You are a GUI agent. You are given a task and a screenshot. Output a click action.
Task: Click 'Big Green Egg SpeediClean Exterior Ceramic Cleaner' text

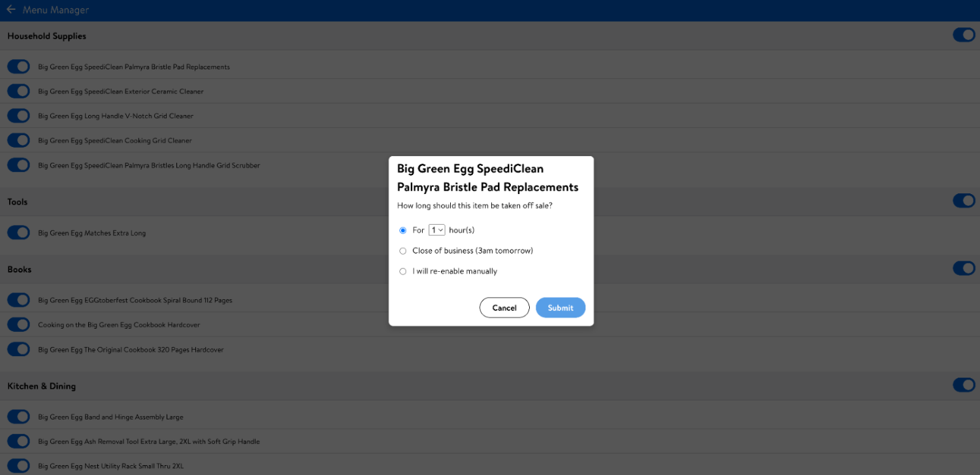(x=121, y=91)
